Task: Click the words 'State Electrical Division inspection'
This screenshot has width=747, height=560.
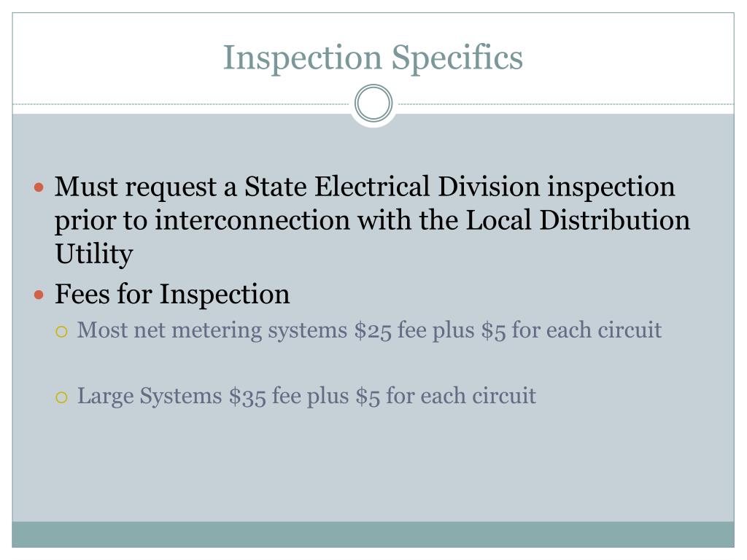Action: pyautogui.click(x=460, y=187)
